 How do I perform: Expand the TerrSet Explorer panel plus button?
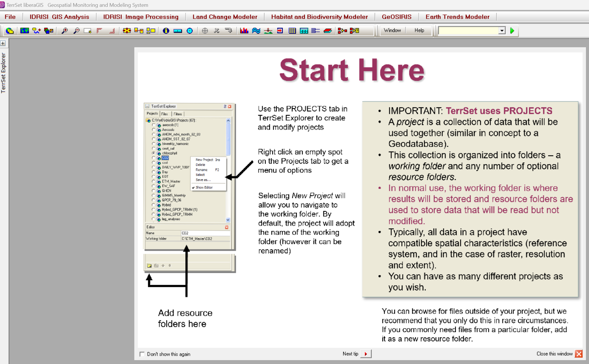[x=3, y=43]
